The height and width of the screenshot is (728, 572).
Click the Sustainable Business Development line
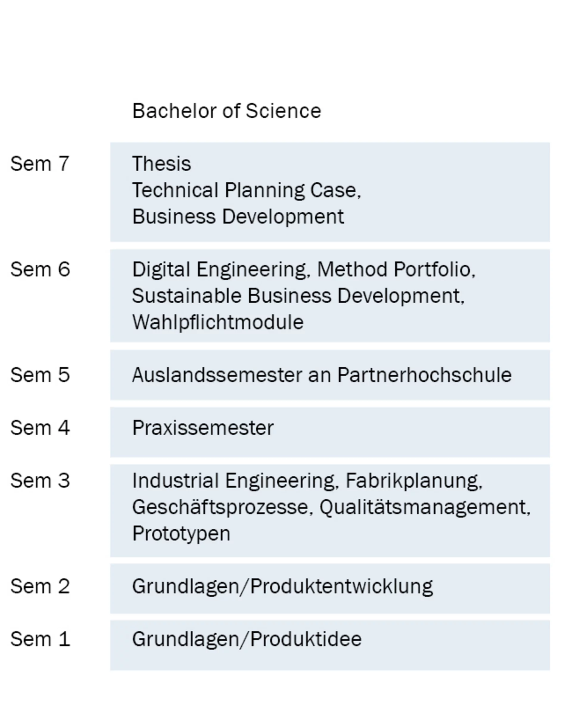[x=298, y=296]
